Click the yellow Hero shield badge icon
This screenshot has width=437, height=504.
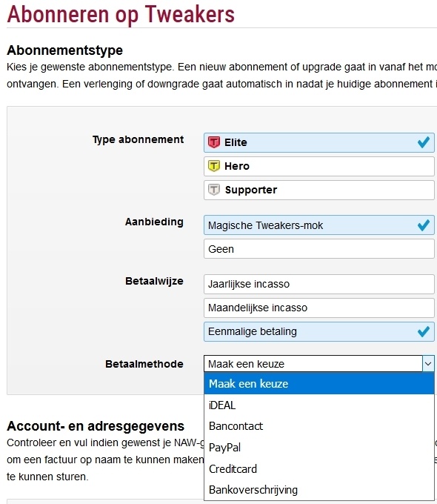click(214, 166)
